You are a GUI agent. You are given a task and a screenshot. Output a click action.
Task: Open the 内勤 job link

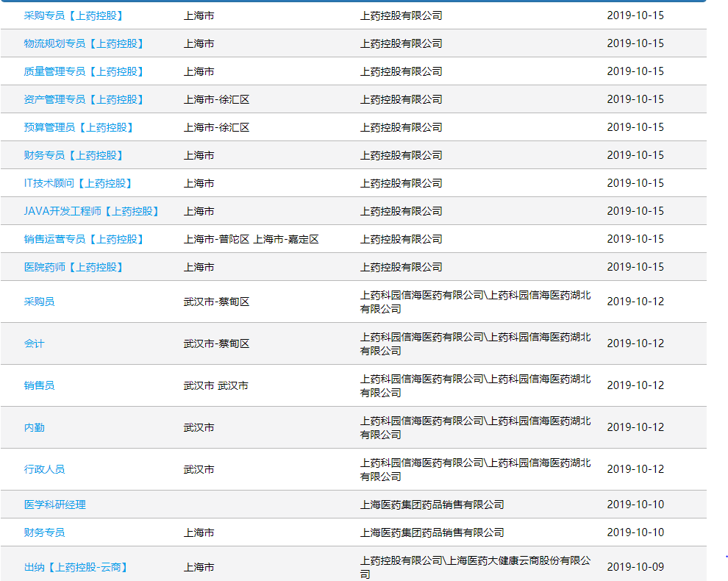pos(34,427)
